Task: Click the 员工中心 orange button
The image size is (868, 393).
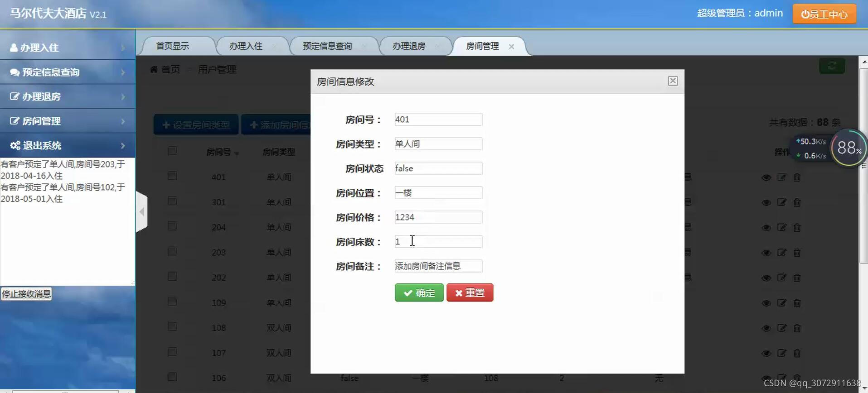Action: coord(824,14)
